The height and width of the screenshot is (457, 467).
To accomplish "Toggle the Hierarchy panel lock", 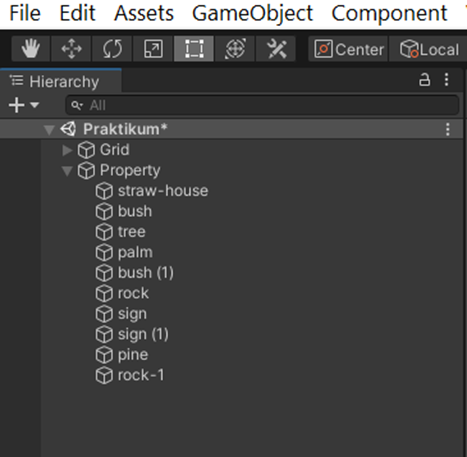I will pos(424,80).
